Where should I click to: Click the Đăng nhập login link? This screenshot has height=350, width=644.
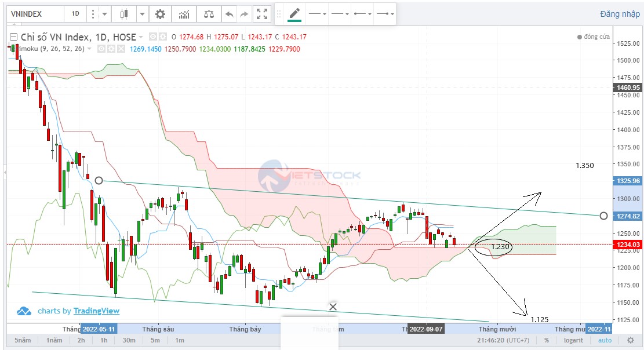(x=620, y=14)
